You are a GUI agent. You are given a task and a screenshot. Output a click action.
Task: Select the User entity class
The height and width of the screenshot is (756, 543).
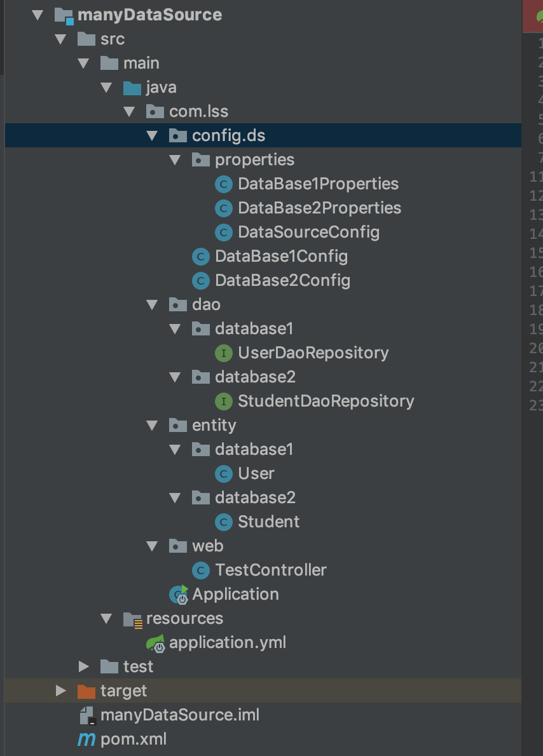pos(256,473)
